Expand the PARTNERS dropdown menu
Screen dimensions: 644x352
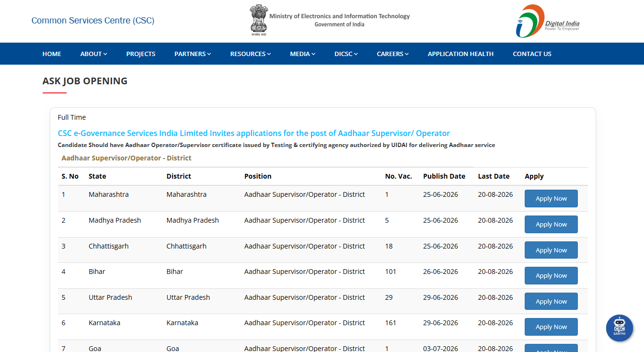(x=193, y=54)
